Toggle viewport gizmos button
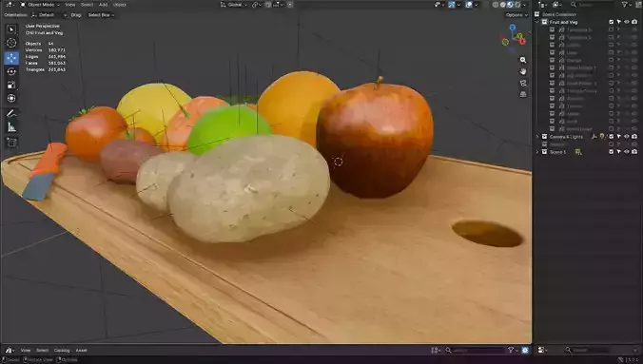643x364 pixels. 452,5
